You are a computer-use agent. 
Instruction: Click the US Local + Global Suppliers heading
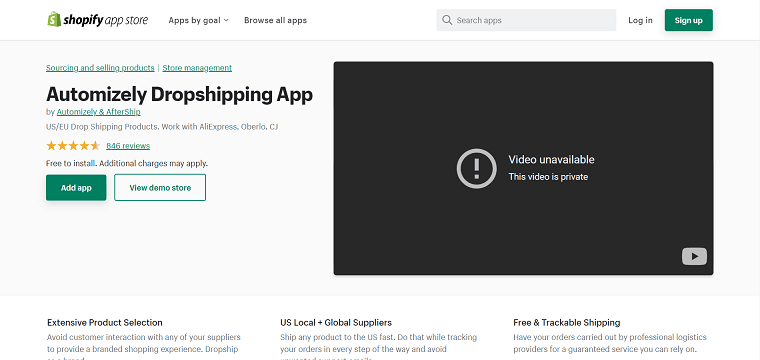pos(336,323)
